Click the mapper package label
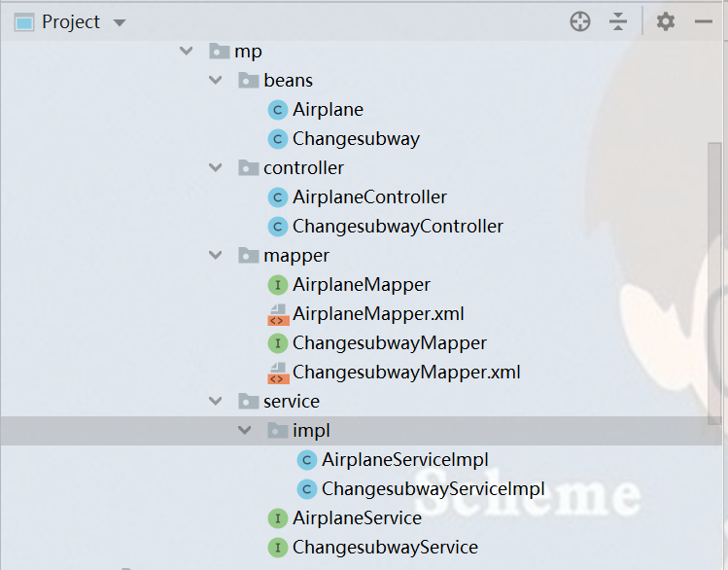 (x=296, y=257)
